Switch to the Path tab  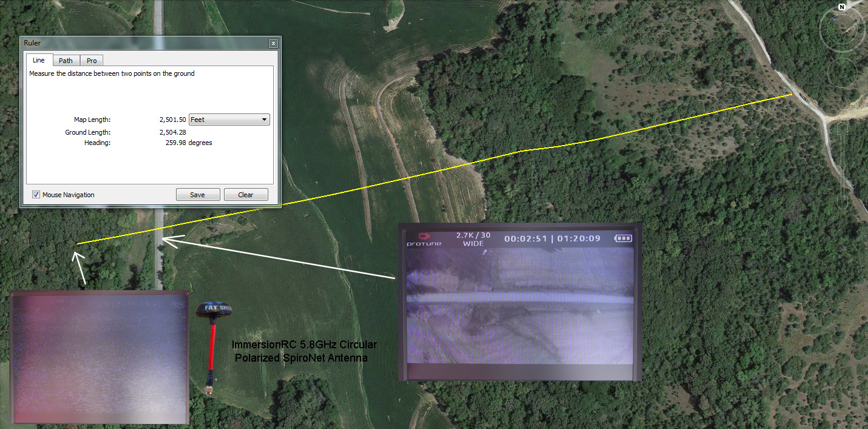66,61
